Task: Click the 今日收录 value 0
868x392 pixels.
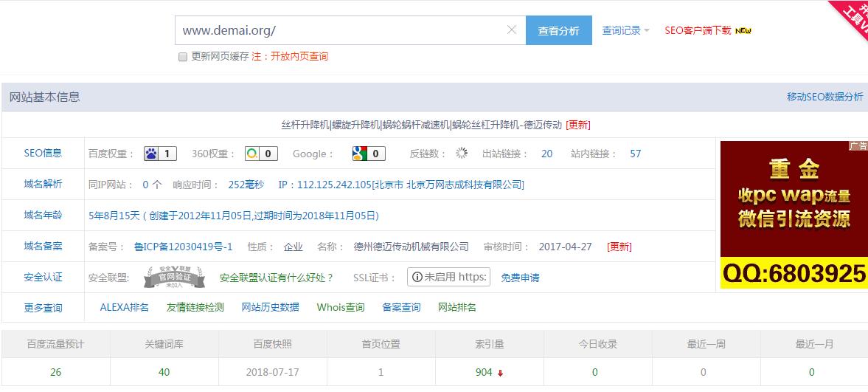Action: [595, 372]
